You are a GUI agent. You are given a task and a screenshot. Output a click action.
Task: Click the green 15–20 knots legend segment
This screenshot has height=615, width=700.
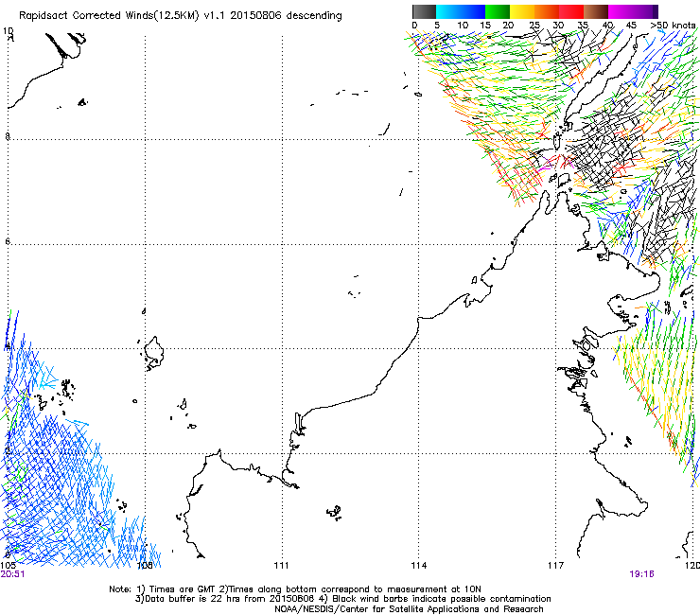tap(498, 11)
